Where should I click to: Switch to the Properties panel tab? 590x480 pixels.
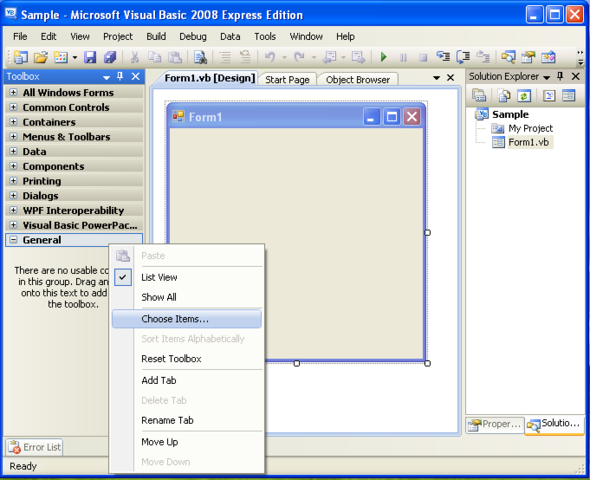pyautogui.click(x=495, y=424)
